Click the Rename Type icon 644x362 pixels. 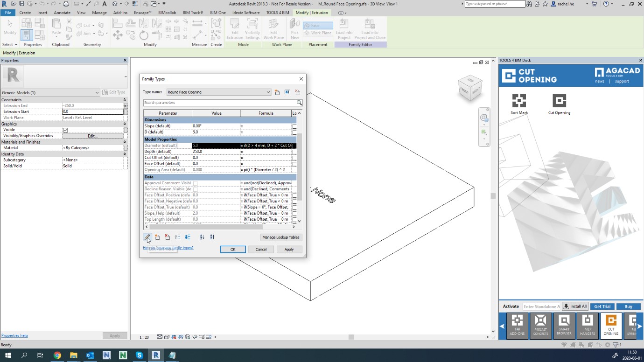(287, 92)
